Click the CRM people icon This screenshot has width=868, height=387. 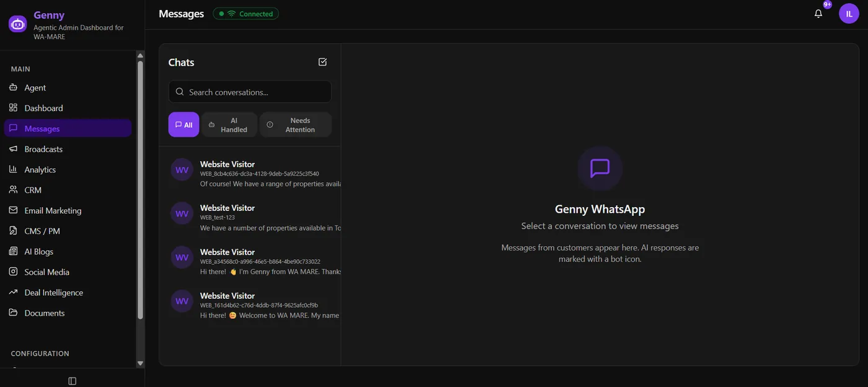click(x=13, y=190)
